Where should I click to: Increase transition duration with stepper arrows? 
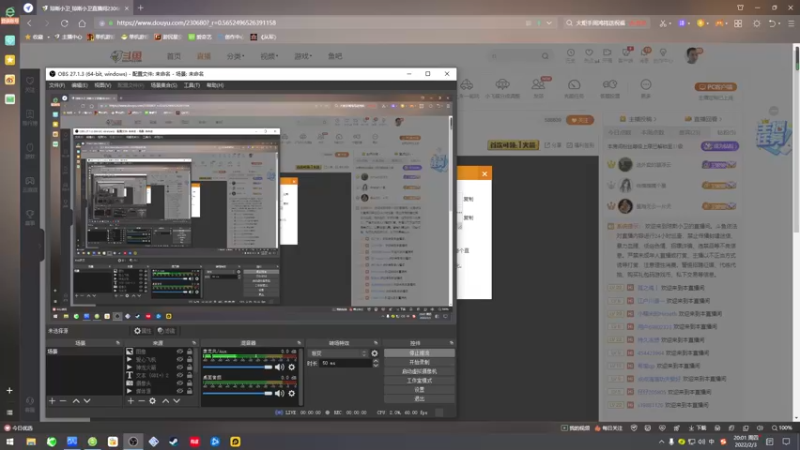tap(376, 361)
